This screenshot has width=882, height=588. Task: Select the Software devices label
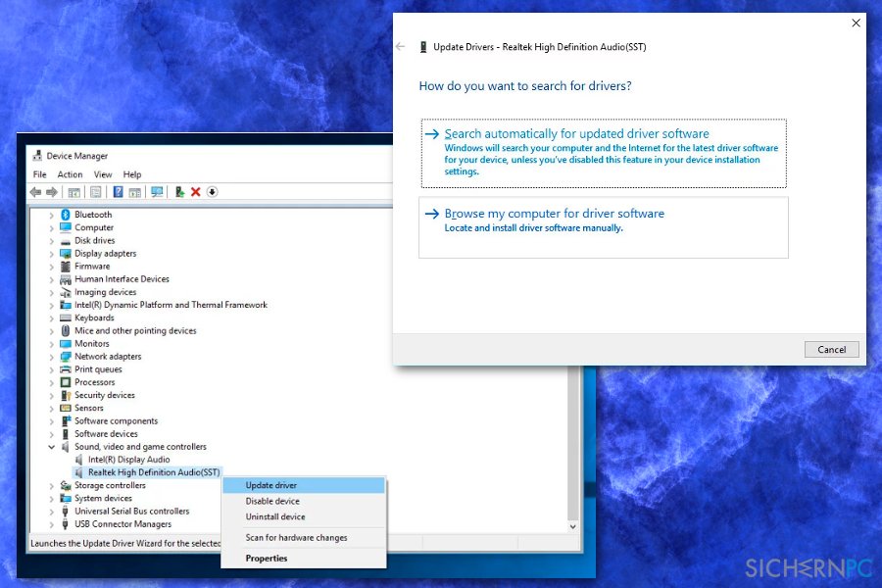coord(106,434)
